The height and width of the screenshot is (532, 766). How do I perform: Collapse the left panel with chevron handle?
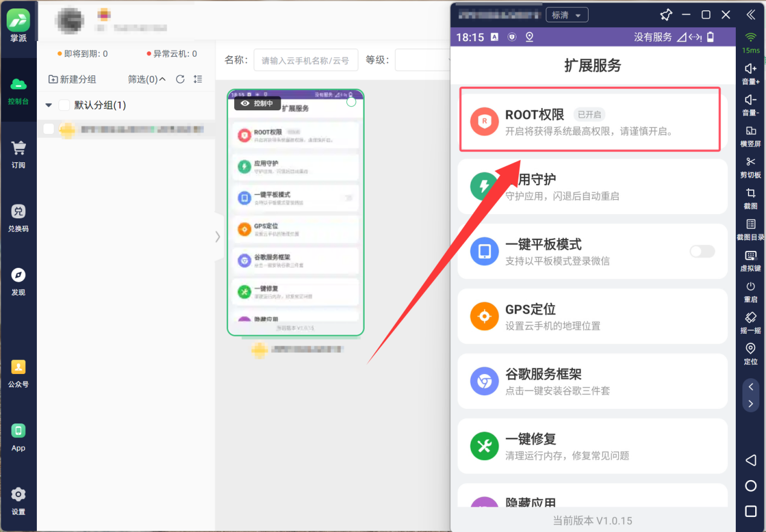218,236
